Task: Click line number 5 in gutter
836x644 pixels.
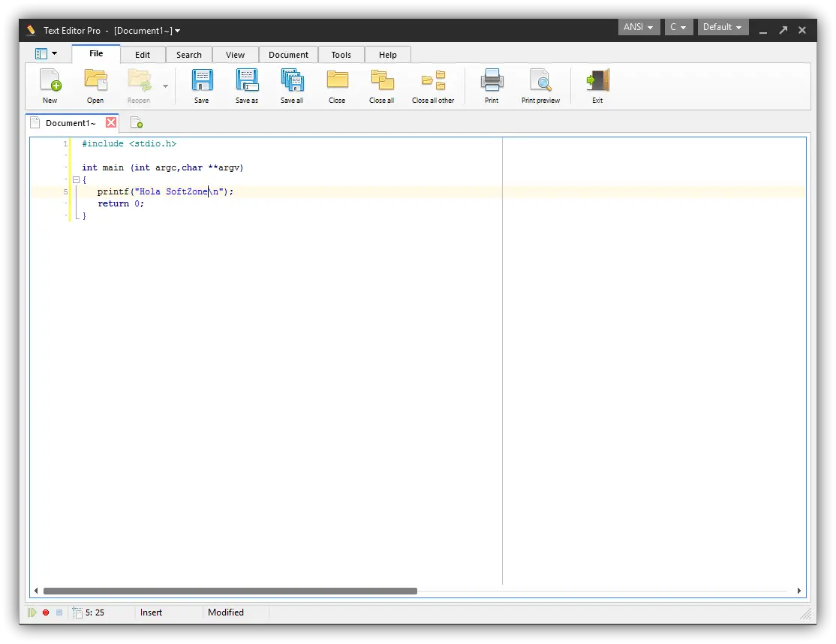Action: click(65, 192)
